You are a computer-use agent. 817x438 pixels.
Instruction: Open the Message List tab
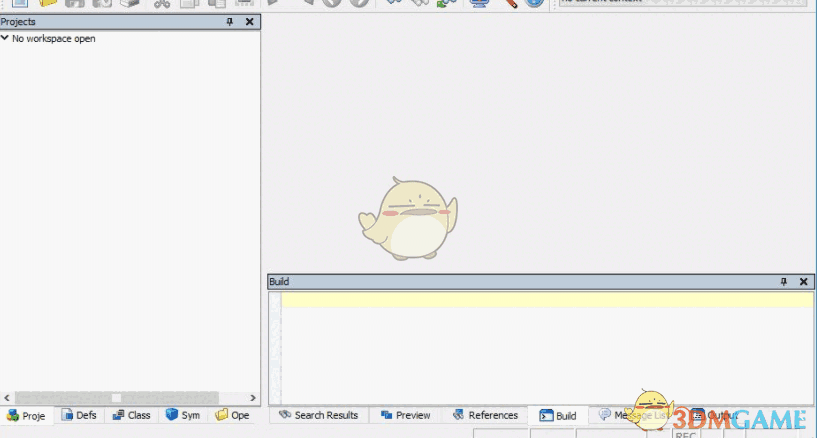click(x=634, y=415)
